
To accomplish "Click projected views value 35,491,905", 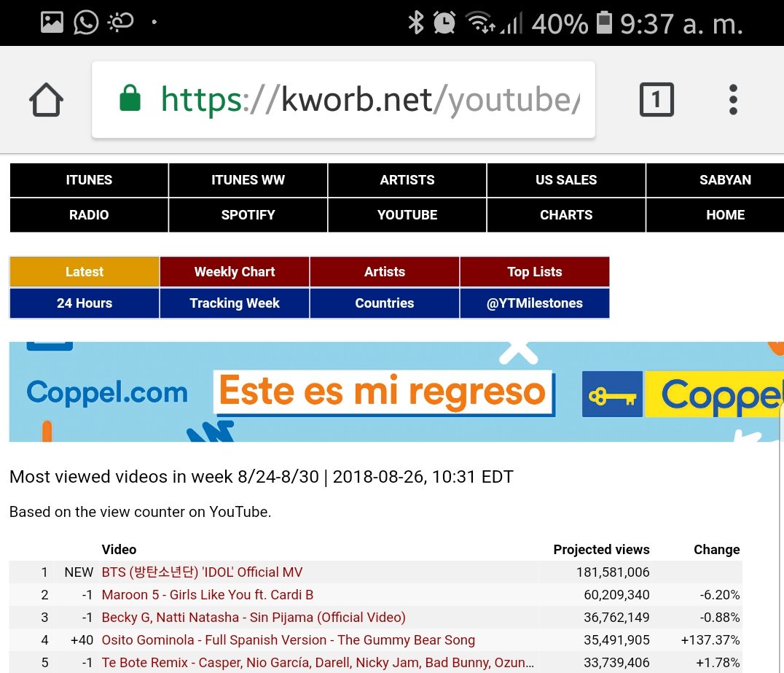I will [x=616, y=640].
